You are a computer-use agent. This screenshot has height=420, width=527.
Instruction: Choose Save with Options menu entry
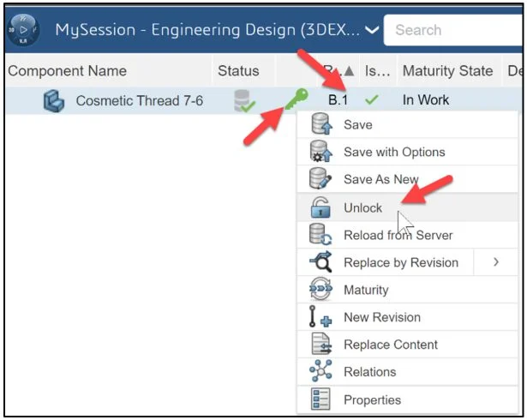pyautogui.click(x=407, y=152)
